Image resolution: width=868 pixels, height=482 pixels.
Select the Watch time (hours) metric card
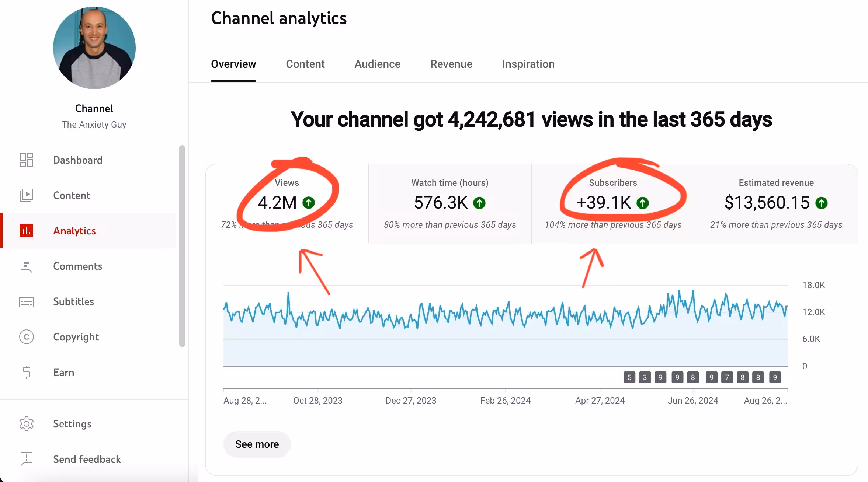(x=450, y=203)
